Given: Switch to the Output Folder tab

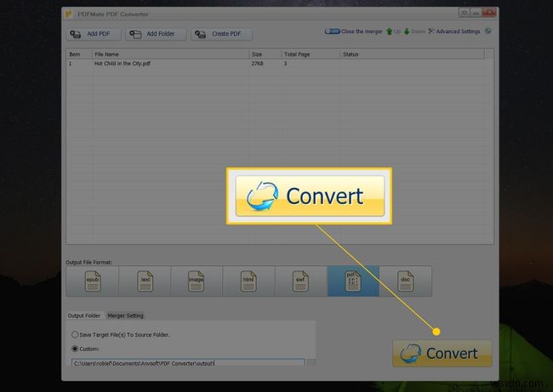Looking at the screenshot, I should [84, 315].
